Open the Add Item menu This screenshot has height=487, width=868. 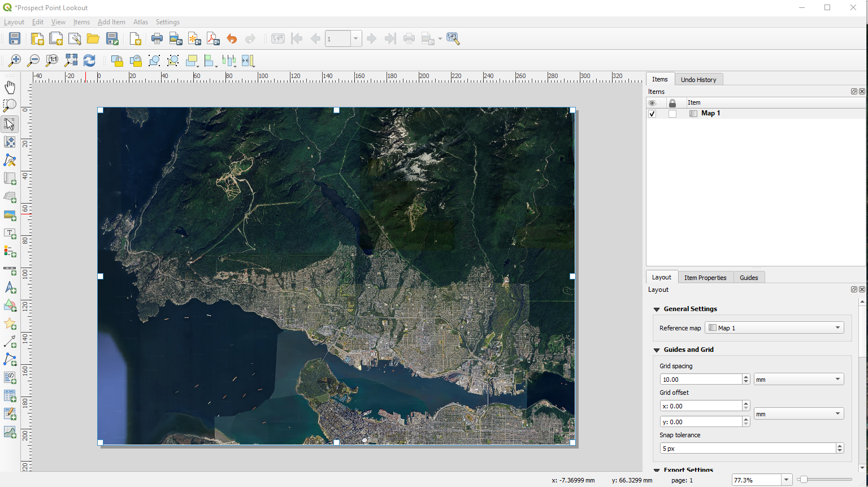pyautogui.click(x=111, y=22)
